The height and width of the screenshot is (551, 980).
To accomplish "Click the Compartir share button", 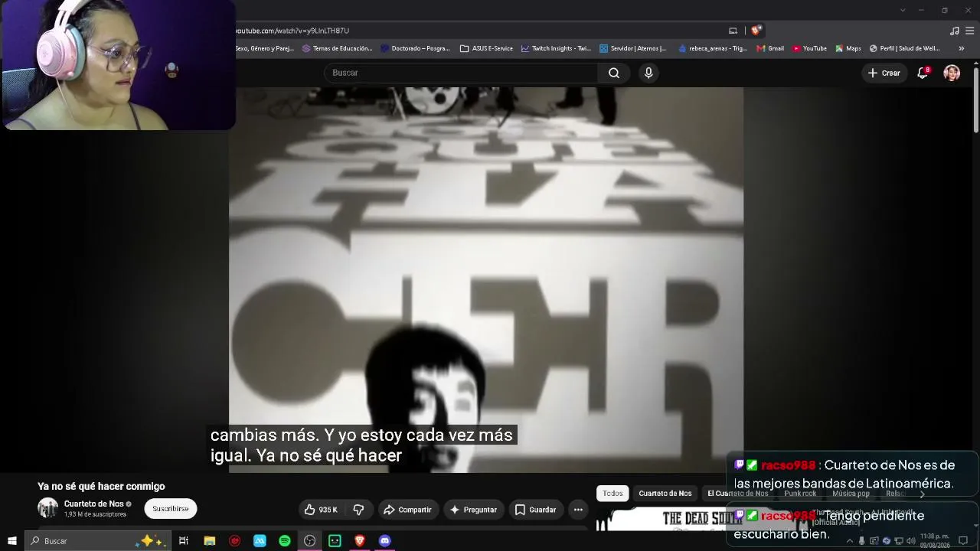I will coord(407,510).
